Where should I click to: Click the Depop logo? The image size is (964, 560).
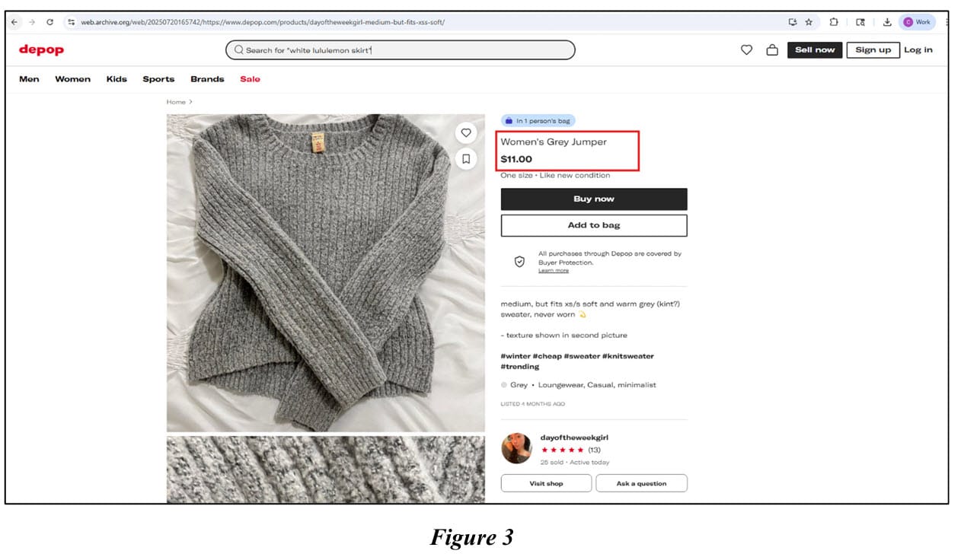(x=41, y=50)
